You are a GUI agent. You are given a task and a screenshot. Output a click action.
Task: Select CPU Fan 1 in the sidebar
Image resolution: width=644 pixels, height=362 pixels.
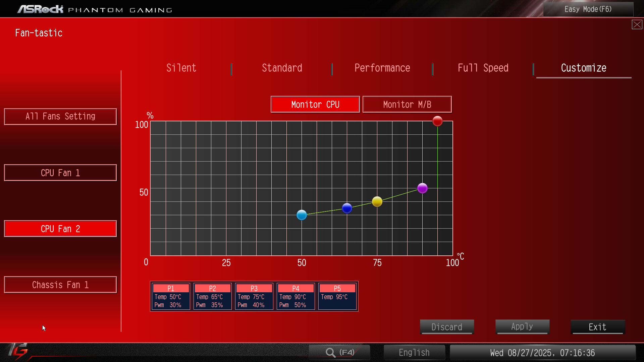click(x=60, y=173)
